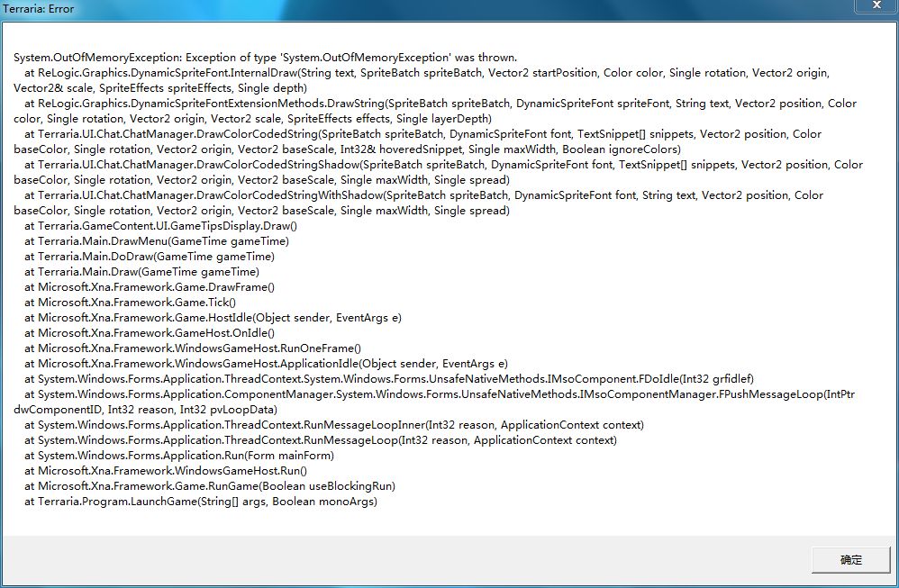
Task: Select the System.OutOfMemoryException message line
Action: [x=266, y=58]
